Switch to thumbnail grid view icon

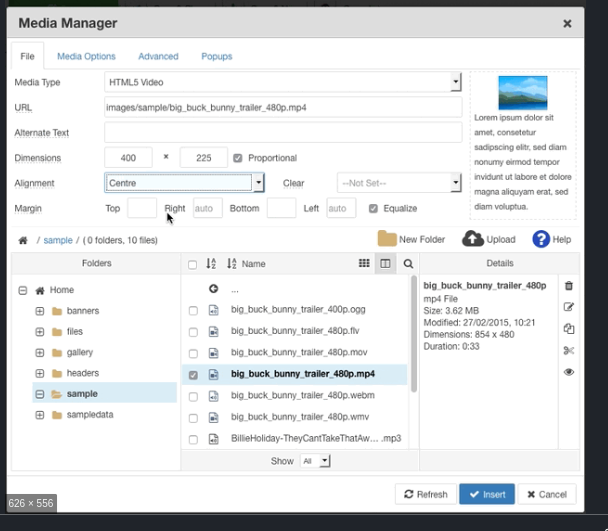point(364,264)
